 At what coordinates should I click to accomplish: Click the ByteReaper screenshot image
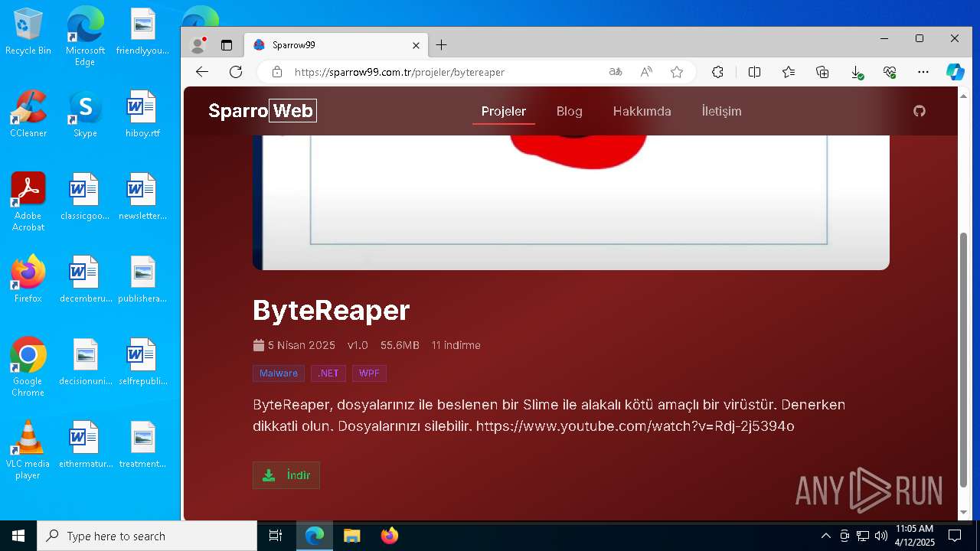(x=571, y=202)
